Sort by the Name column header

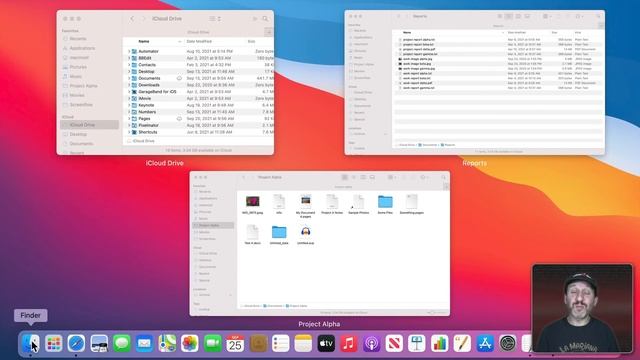coord(144,42)
